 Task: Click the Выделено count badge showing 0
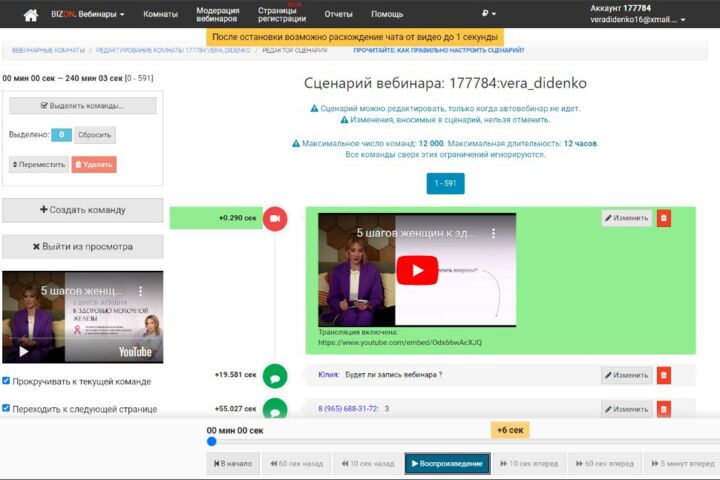pyautogui.click(x=62, y=135)
